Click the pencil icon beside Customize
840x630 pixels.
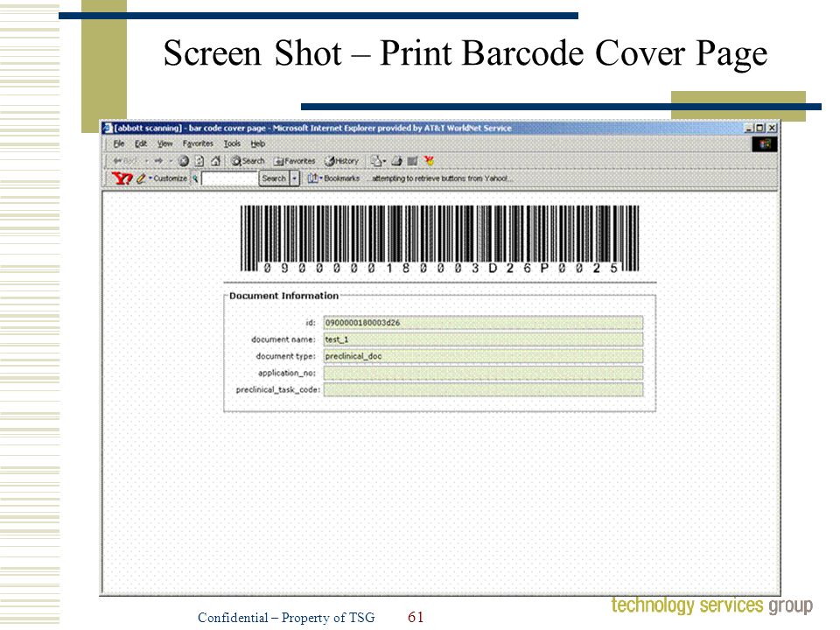coord(141,178)
